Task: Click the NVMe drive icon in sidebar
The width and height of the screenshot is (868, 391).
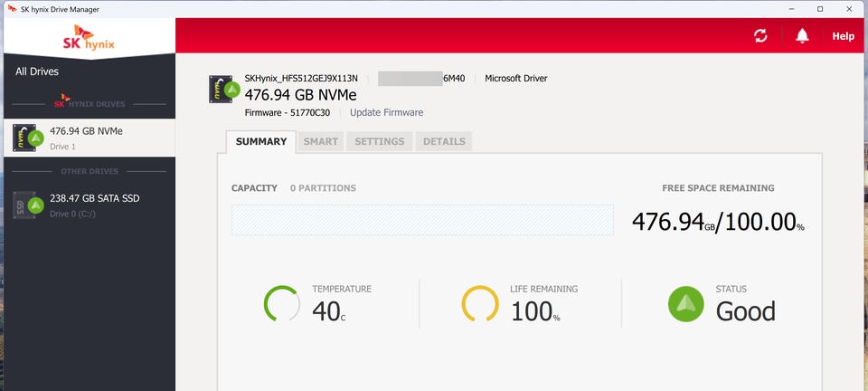Action: pos(28,138)
